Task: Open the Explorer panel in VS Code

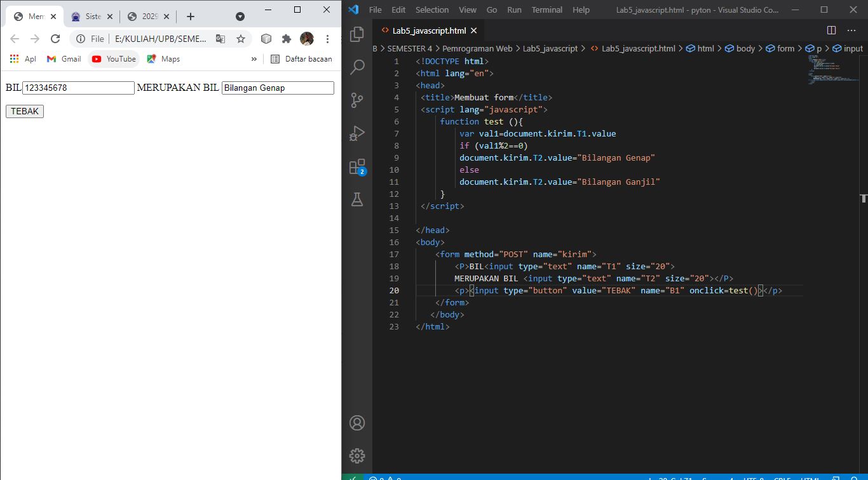Action: [356, 36]
